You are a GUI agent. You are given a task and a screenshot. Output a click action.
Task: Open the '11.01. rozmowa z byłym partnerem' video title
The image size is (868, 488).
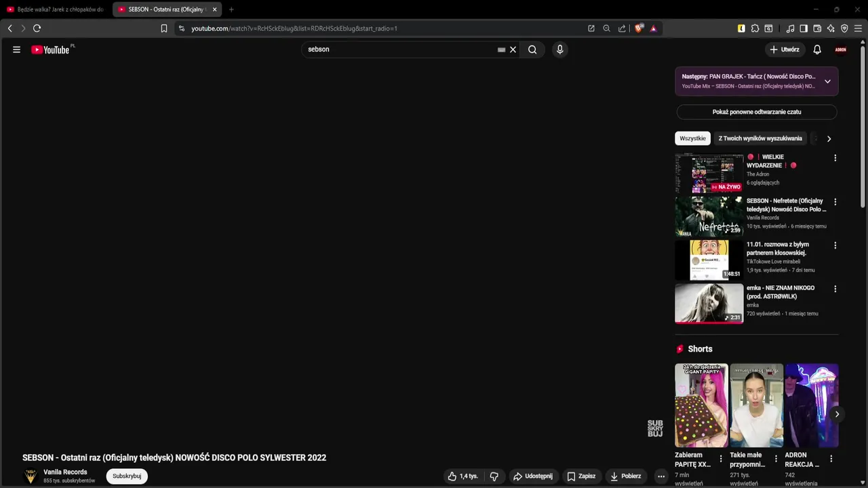tap(778, 248)
